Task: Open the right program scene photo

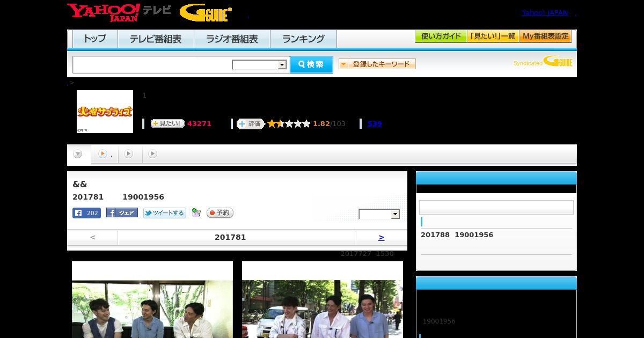Action: tap(323, 299)
